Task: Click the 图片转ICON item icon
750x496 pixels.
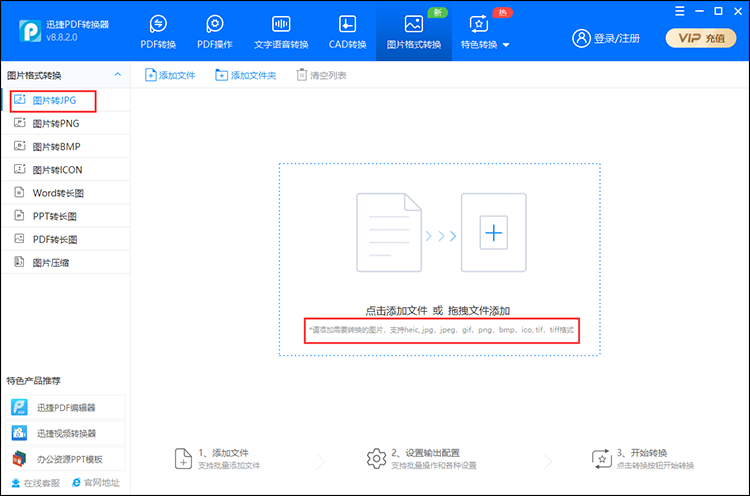Action: point(20,169)
